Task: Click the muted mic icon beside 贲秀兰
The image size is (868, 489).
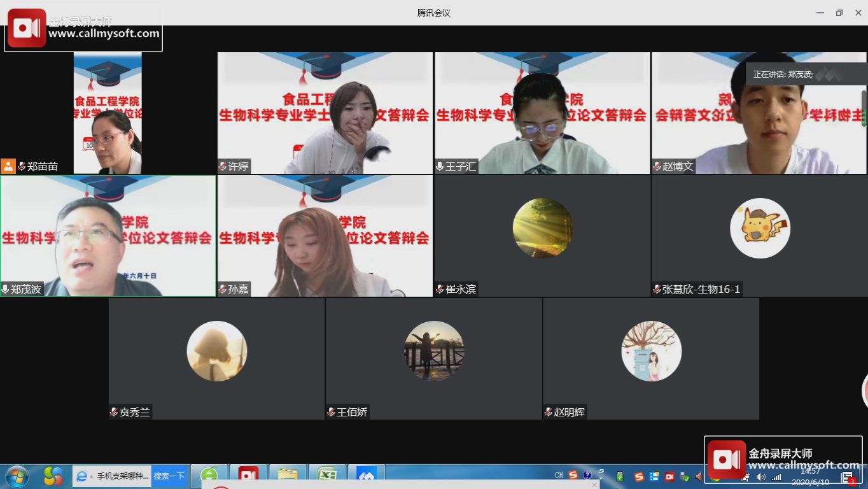Action: [114, 412]
